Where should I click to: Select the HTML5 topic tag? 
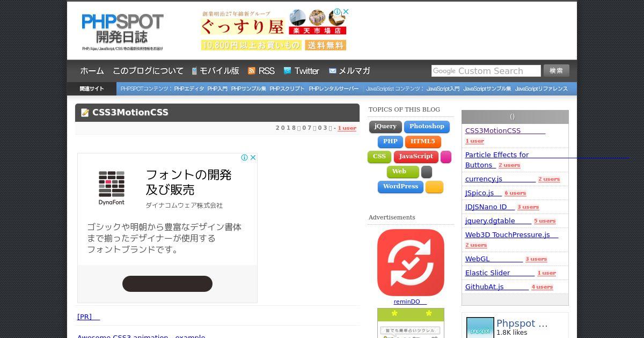[423, 142]
